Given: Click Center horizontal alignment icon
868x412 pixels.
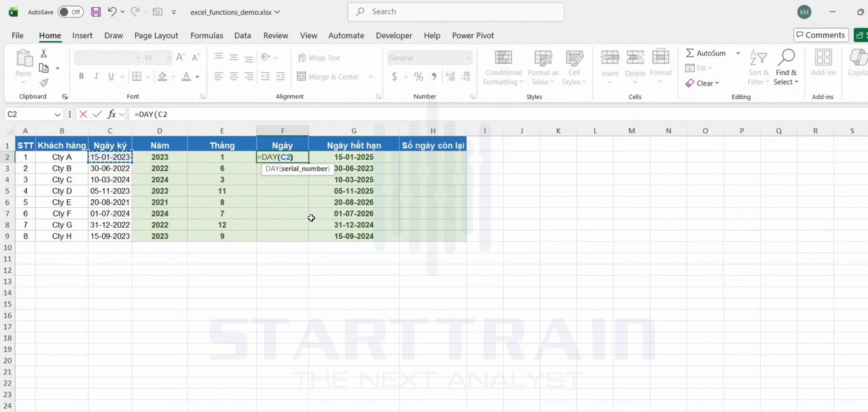Looking at the screenshot, I should (x=234, y=77).
